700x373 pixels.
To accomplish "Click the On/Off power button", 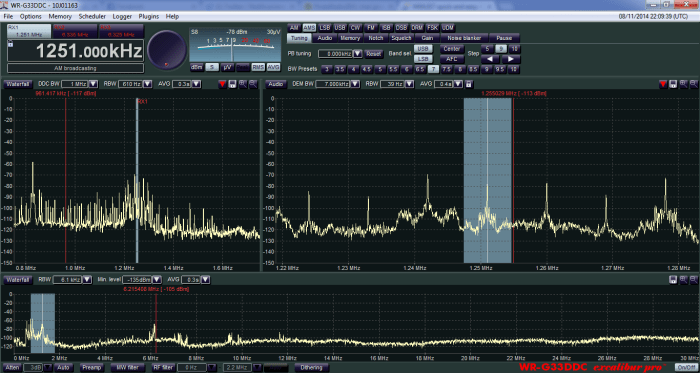I will click(686, 368).
